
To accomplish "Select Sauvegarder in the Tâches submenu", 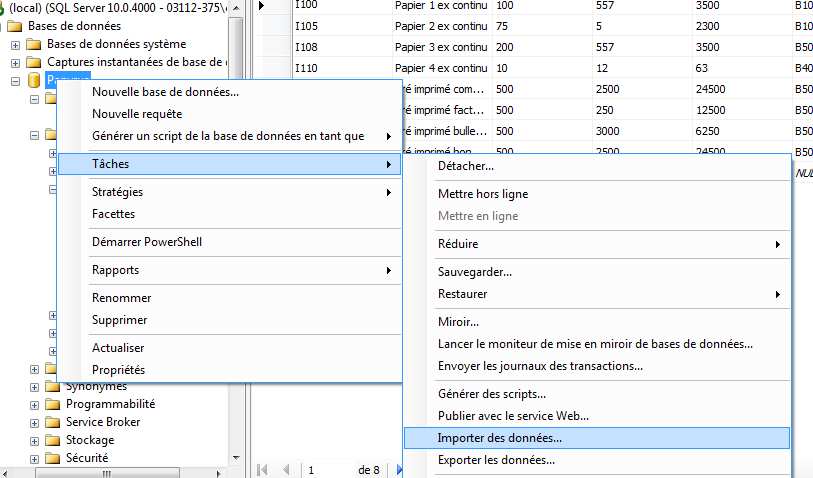I will (475, 272).
